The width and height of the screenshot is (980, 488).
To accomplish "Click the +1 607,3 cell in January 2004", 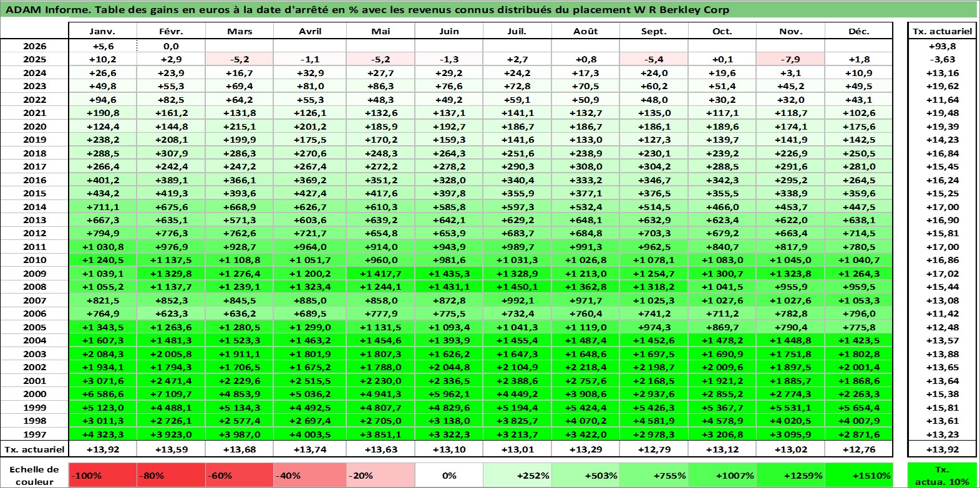I will pyautogui.click(x=102, y=340).
